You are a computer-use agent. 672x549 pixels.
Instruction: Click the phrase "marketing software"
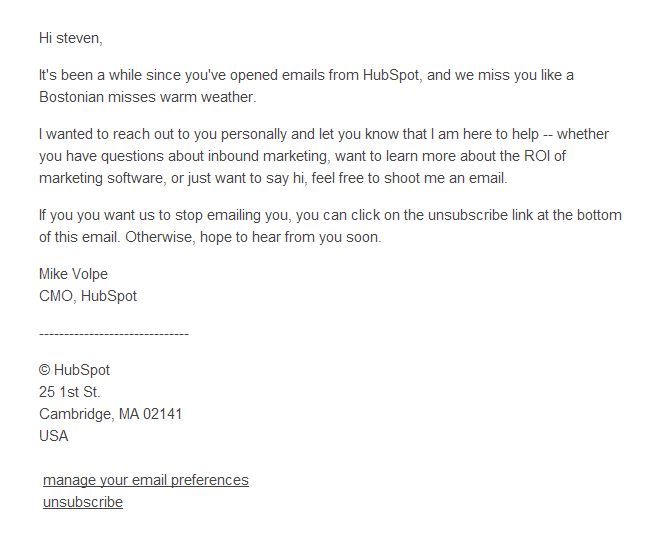click(101, 178)
